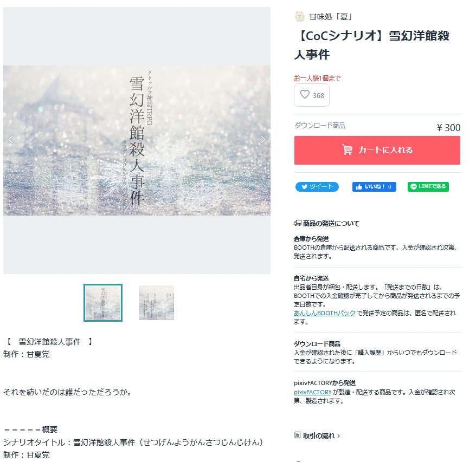Select the second product thumbnail
The image size is (476, 462).
click(156, 303)
